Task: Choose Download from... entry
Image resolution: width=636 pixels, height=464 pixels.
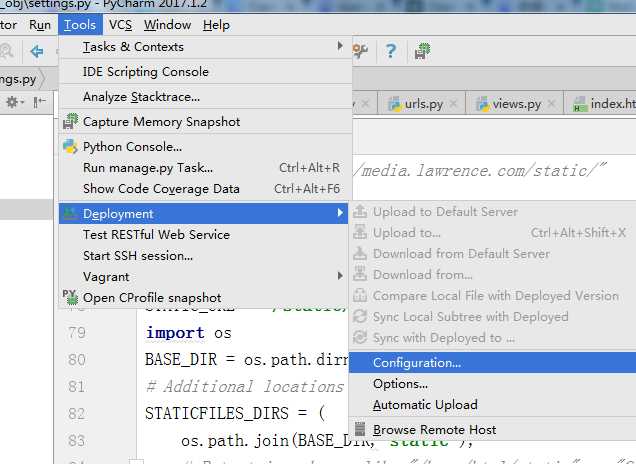Action: (493, 275)
